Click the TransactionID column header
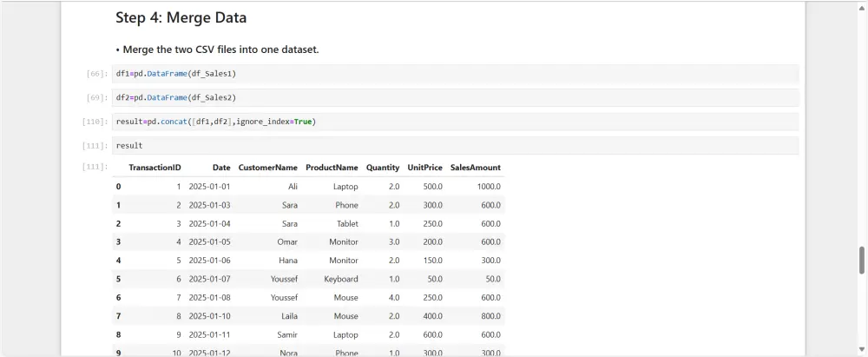The height and width of the screenshot is (357, 868). (155, 168)
